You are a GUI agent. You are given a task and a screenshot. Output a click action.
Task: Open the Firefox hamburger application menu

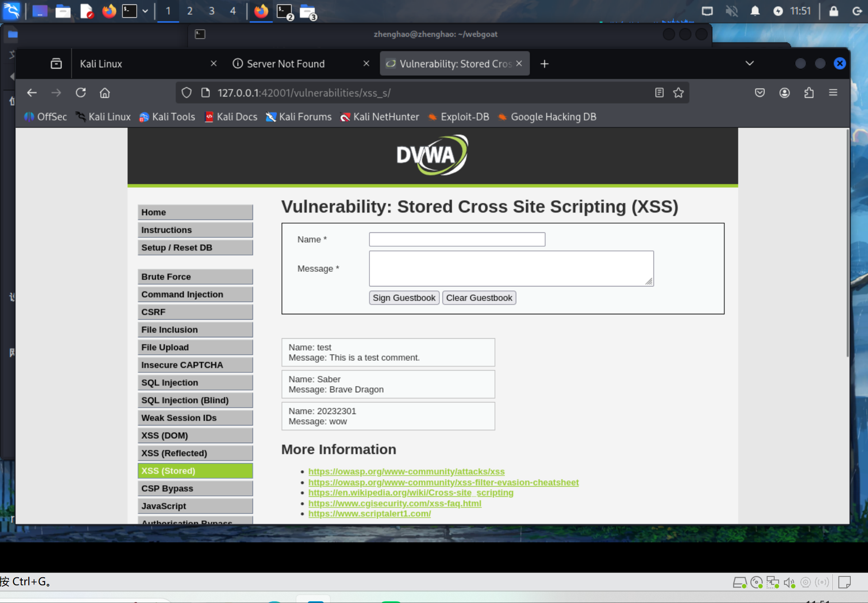pyautogui.click(x=833, y=93)
